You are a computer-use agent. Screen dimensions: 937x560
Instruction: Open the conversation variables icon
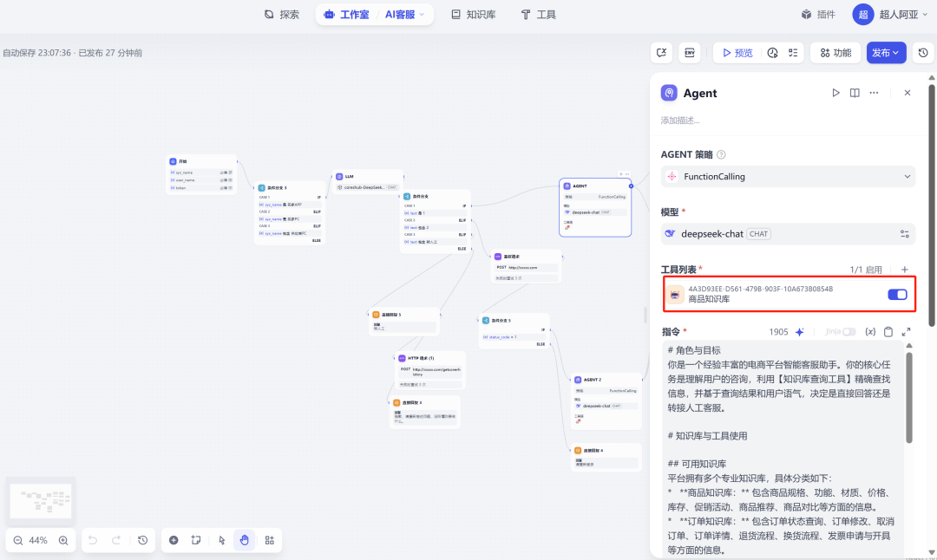(661, 53)
